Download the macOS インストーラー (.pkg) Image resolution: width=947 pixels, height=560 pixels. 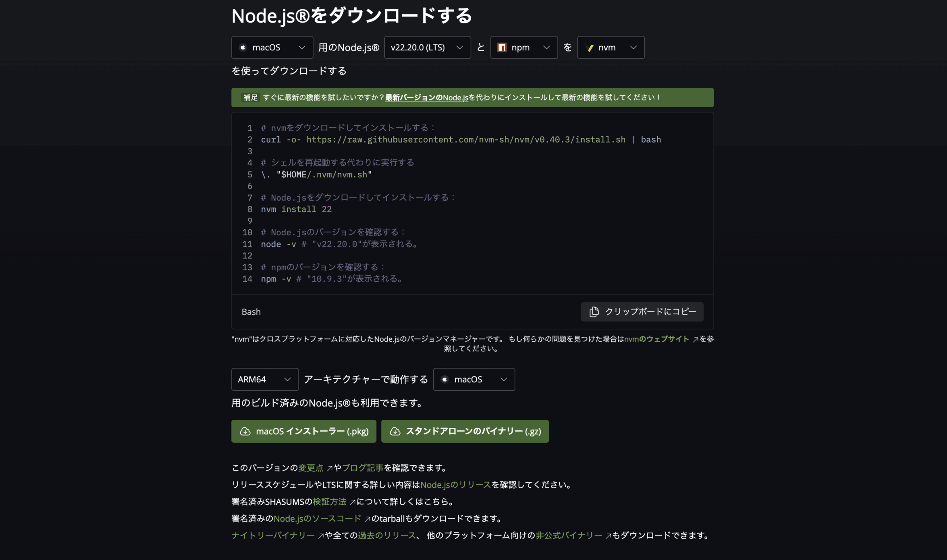(303, 431)
